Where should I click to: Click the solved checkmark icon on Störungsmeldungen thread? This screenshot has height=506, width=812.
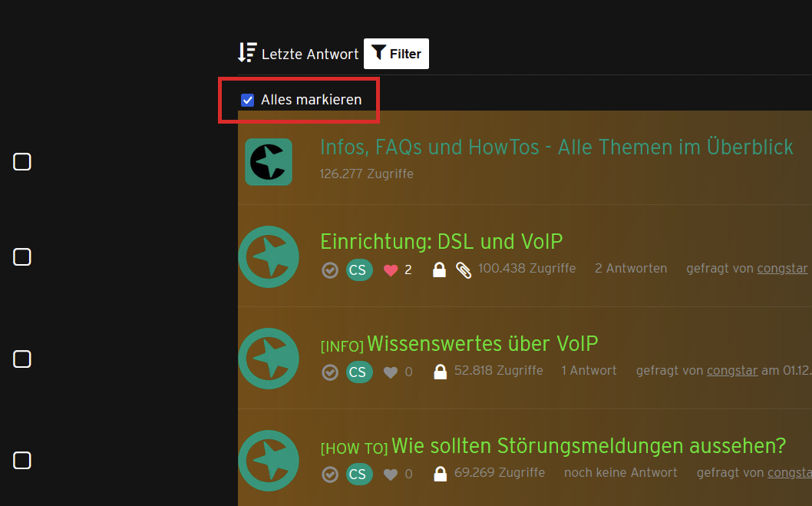330,475
